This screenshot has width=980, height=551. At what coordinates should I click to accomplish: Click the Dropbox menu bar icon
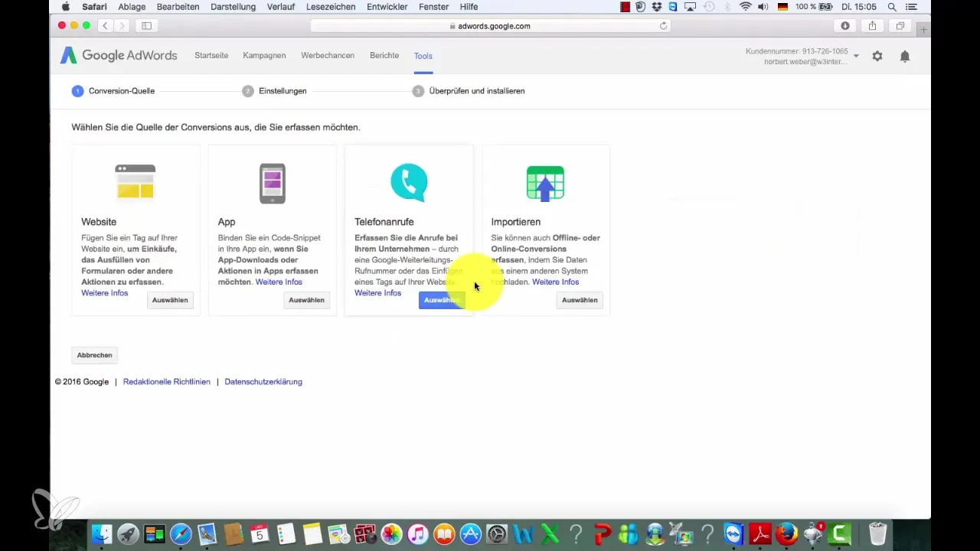coord(656,6)
